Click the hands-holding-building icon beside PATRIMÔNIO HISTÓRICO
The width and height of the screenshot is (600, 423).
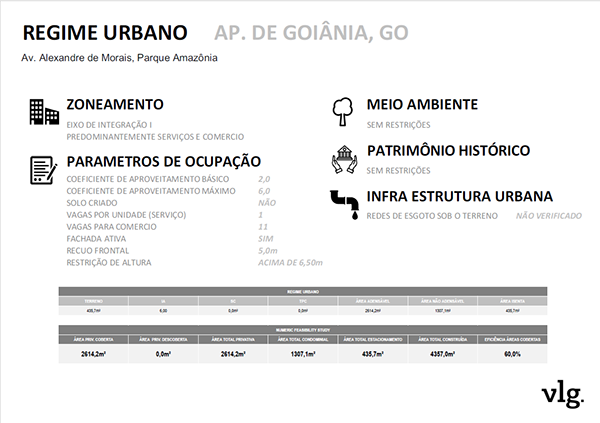coord(344,159)
